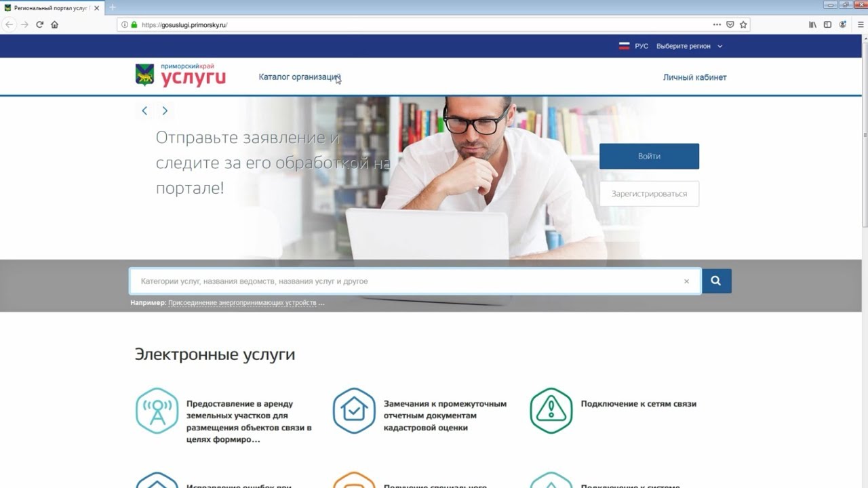Image resolution: width=868 pixels, height=488 pixels.
Task: Show previous banner slide arrow
Action: coord(144,110)
